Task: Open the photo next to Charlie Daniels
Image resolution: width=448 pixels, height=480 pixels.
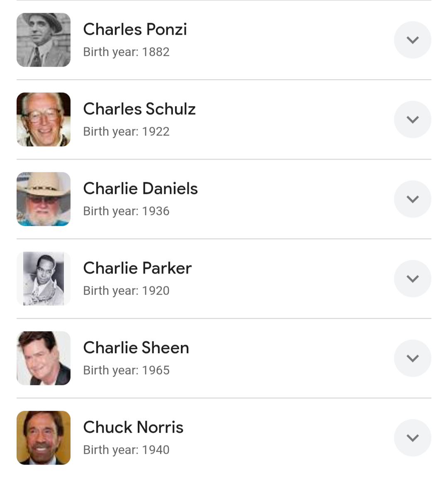Action: 44,199
